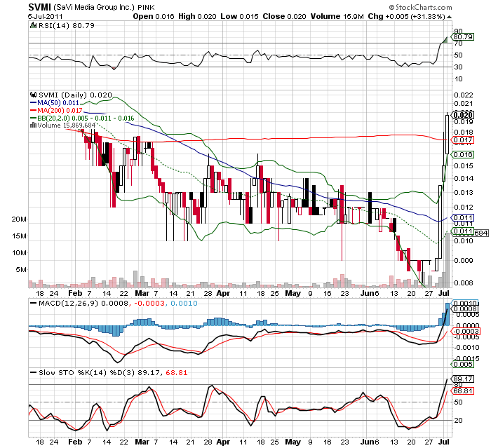Click the 0.022 price axis label
Viewport: 491px width, 448px height.
[x=464, y=95]
